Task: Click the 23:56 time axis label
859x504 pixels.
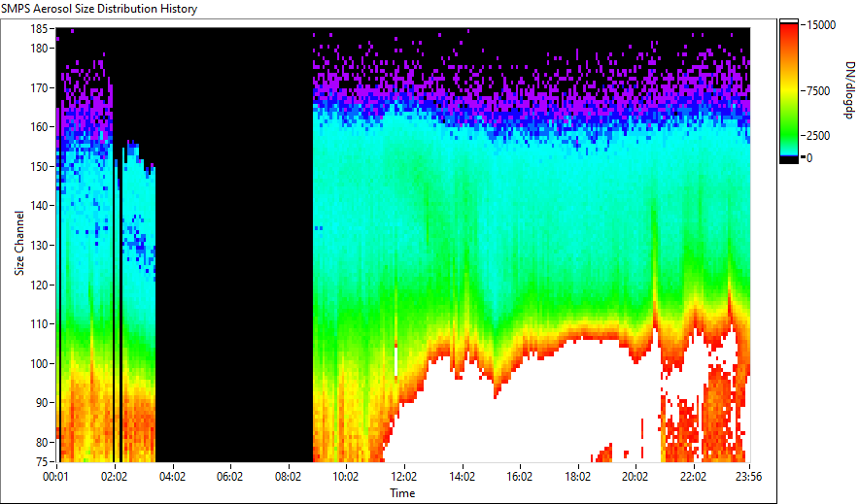Action: pyautogui.click(x=749, y=477)
